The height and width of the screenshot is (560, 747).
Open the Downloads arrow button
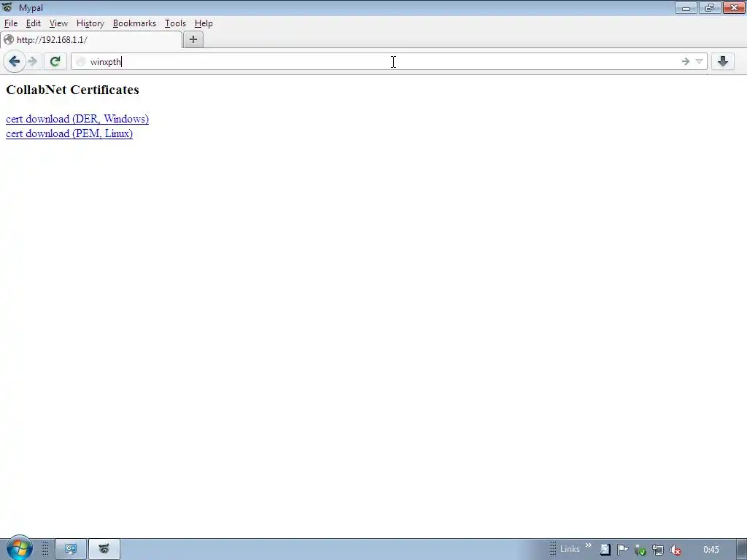pyautogui.click(x=723, y=61)
